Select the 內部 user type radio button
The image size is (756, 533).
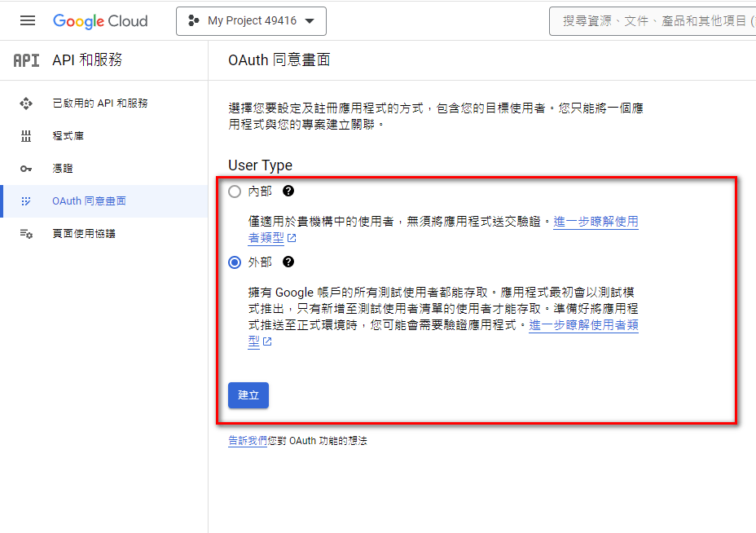coord(235,191)
